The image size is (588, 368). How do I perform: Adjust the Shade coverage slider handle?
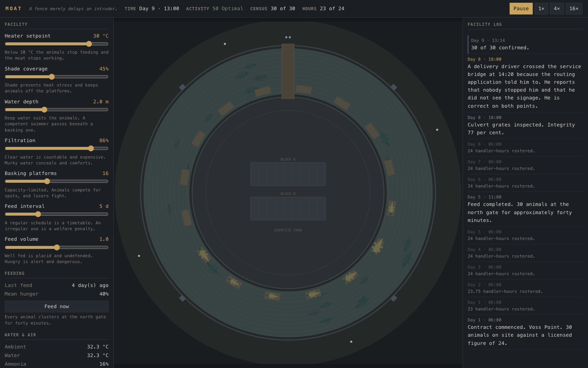pos(52,77)
